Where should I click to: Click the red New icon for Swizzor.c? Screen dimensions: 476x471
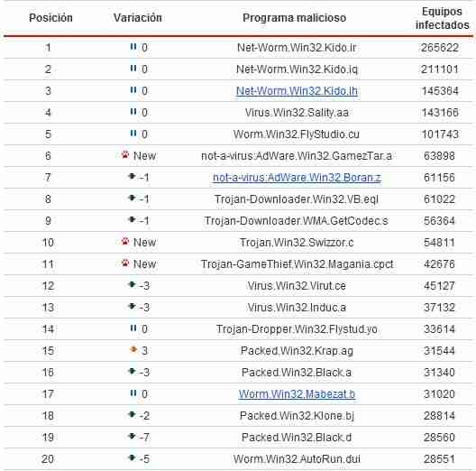point(125,242)
